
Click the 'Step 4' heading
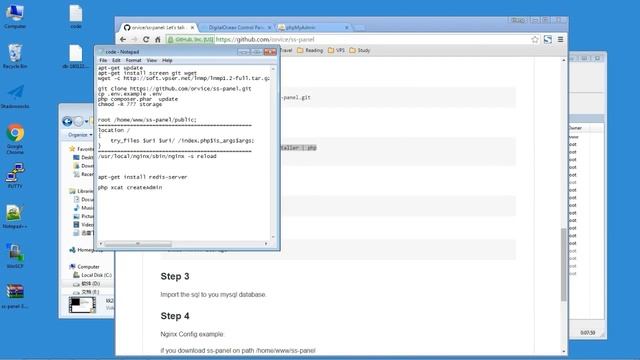(175, 316)
